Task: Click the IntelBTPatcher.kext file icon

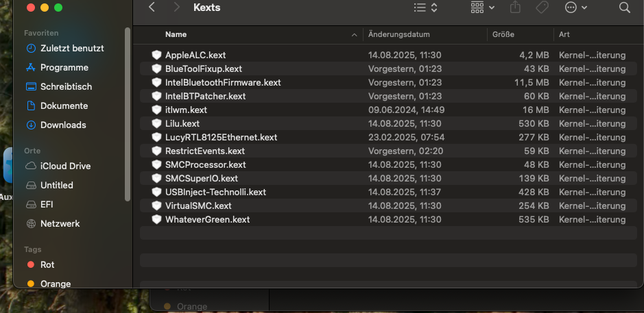Action: [156, 96]
